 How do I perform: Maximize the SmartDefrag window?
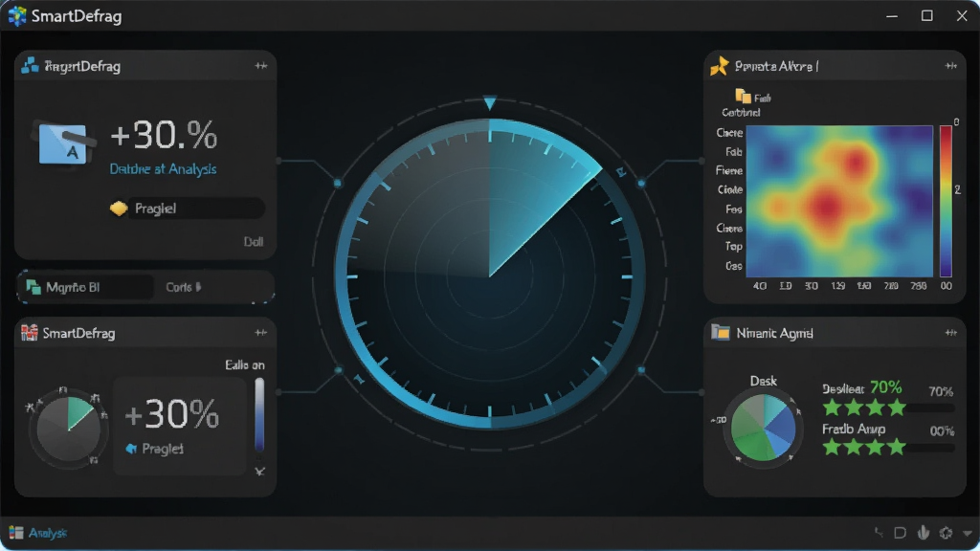point(926,15)
